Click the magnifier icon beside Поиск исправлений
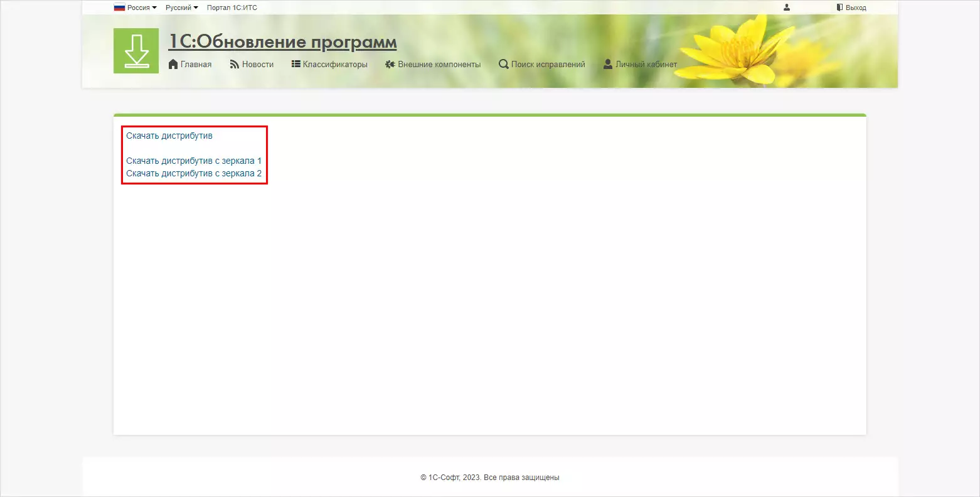 (503, 64)
